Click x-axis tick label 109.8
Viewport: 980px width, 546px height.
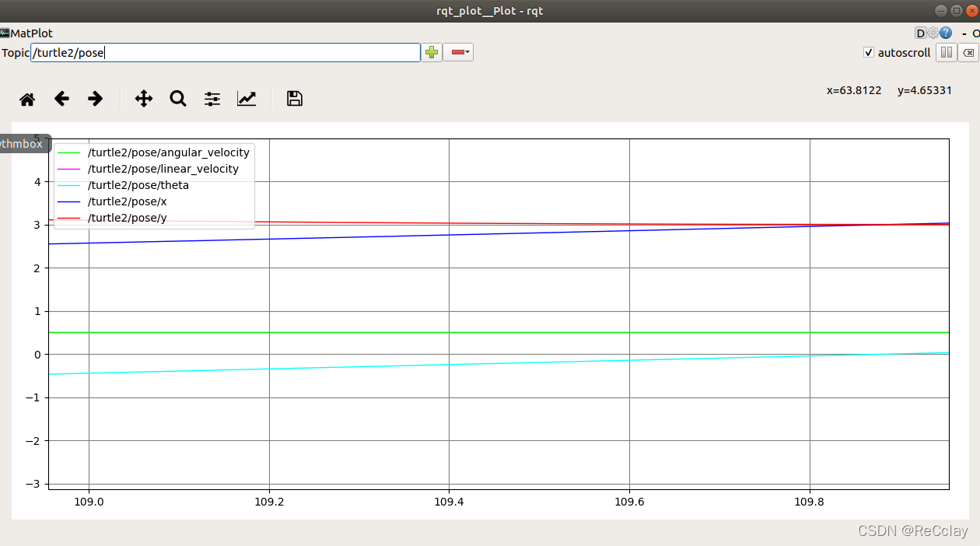(810, 502)
